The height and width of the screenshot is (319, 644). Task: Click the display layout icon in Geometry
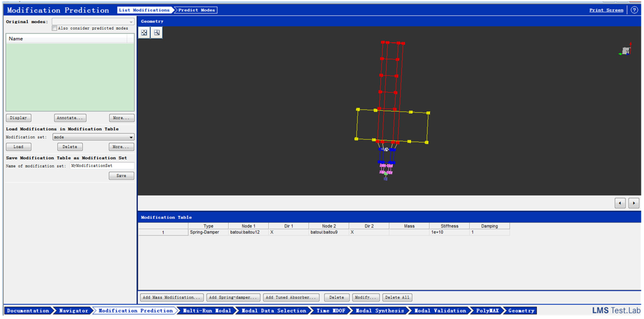(x=157, y=33)
